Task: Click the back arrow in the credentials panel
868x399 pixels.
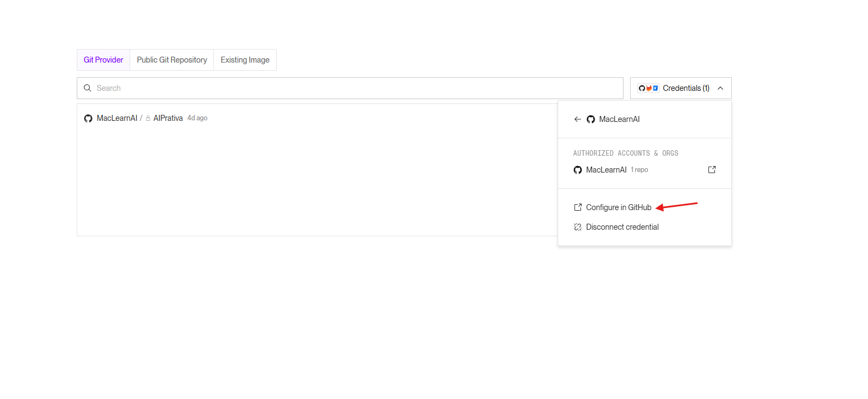Action: (577, 119)
